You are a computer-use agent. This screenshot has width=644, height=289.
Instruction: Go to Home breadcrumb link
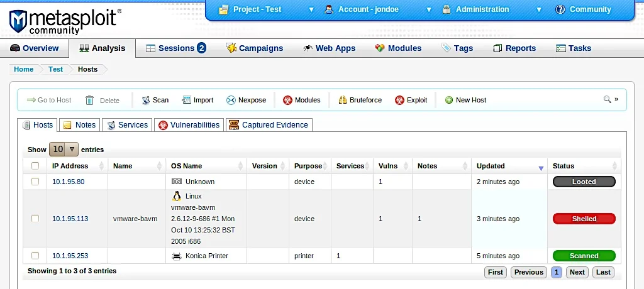pyautogui.click(x=23, y=69)
